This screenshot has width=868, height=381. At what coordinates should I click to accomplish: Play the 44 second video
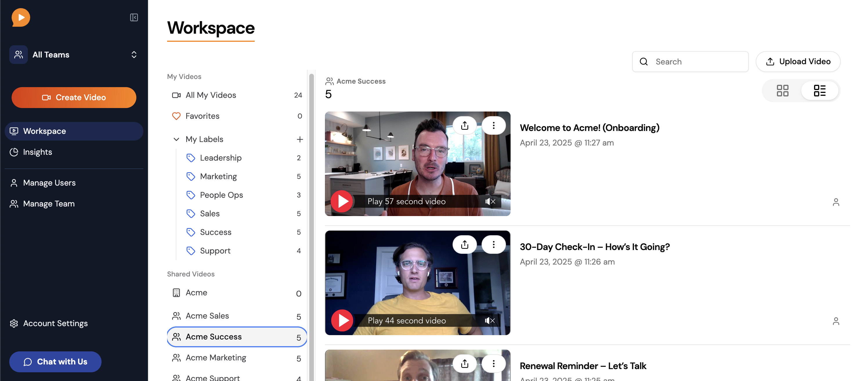[x=342, y=320]
